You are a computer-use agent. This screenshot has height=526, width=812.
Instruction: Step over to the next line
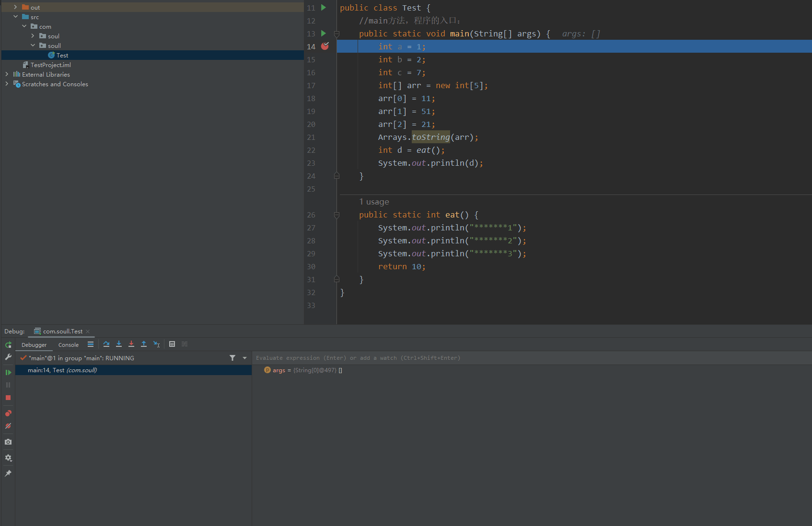click(106, 344)
